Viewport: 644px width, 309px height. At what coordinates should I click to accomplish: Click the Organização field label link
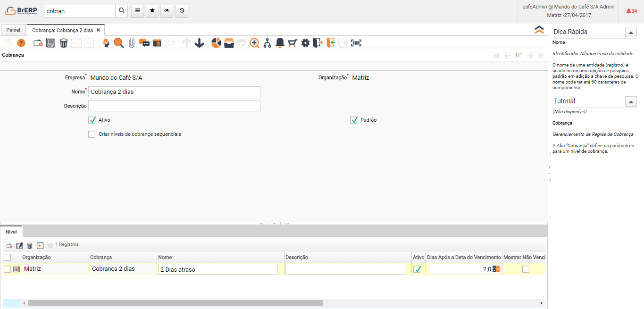point(332,77)
